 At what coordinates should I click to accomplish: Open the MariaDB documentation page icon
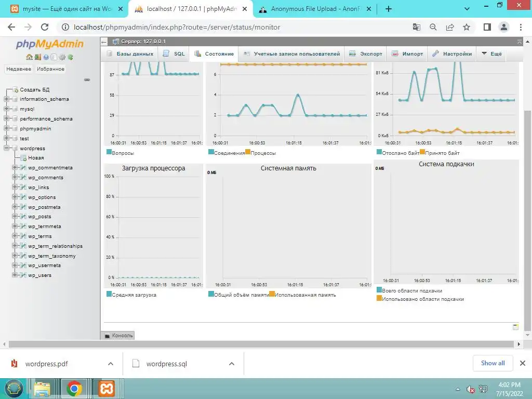point(54,57)
